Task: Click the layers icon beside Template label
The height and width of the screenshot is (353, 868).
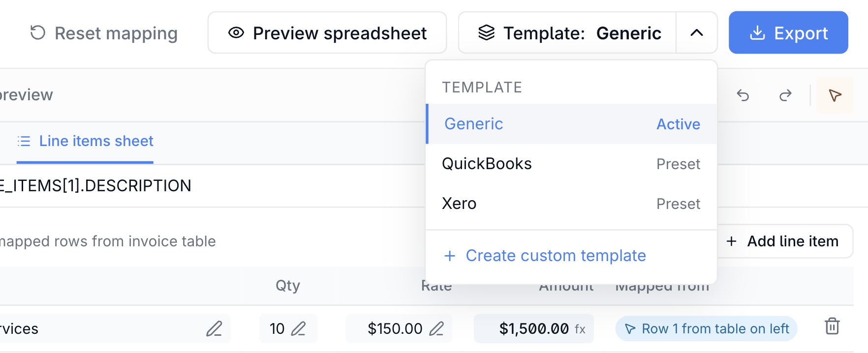Action: point(487,32)
